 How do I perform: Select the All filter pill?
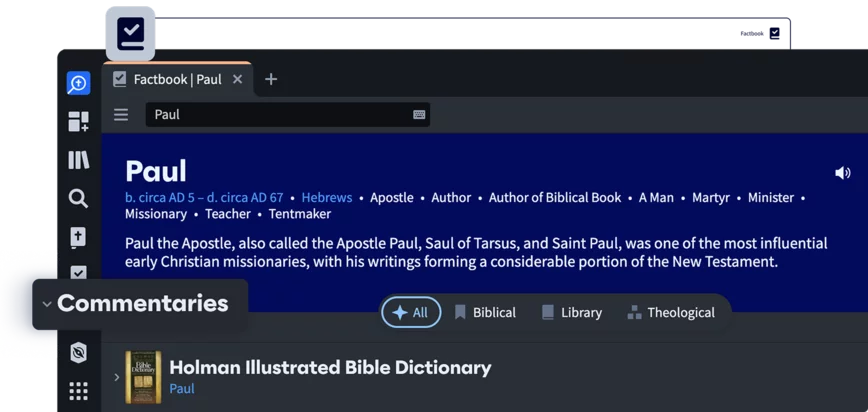coord(411,312)
